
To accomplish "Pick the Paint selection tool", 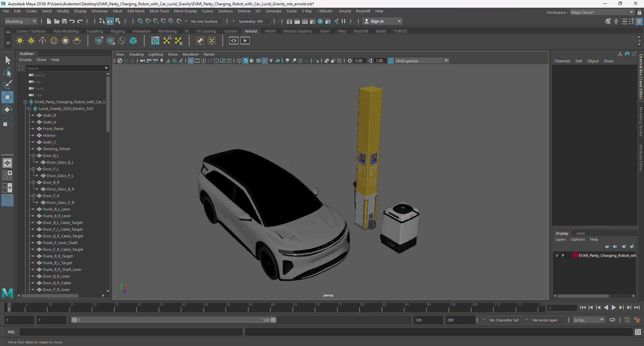I will tap(7, 85).
